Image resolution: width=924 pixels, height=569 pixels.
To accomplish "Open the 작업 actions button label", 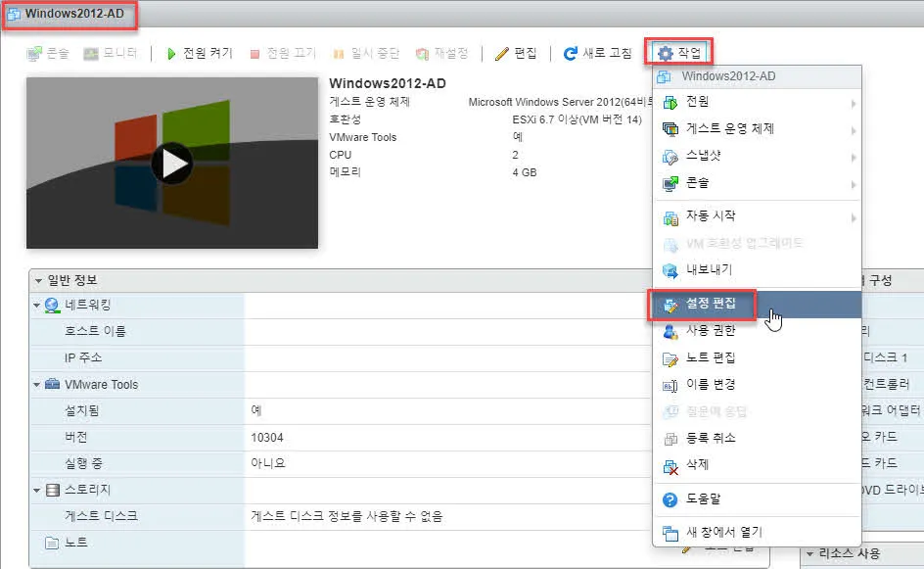I will (689, 54).
